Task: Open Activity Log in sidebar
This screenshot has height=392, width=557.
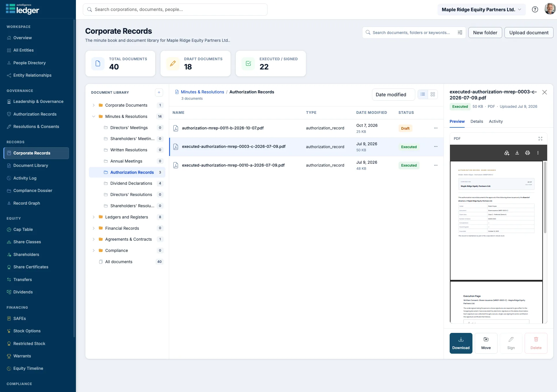Action: [25, 178]
